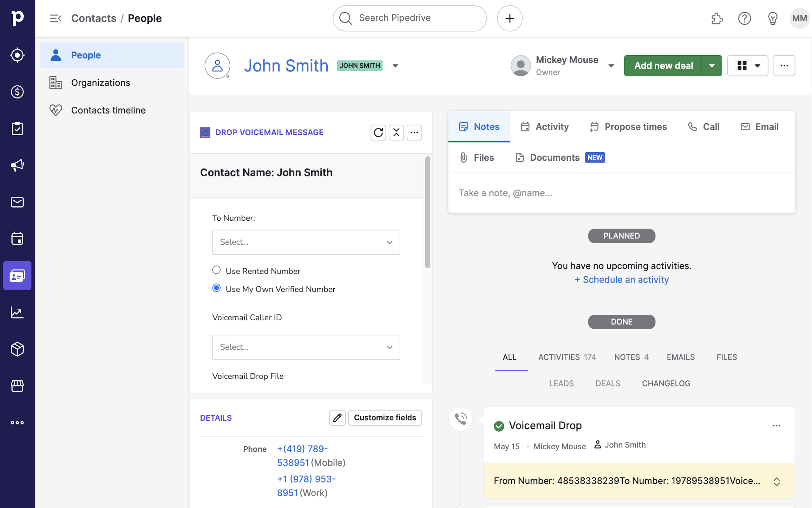The height and width of the screenshot is (508, 812).
Task: Open Projects clipboard icon in sidebar
Action: [17, 129]
